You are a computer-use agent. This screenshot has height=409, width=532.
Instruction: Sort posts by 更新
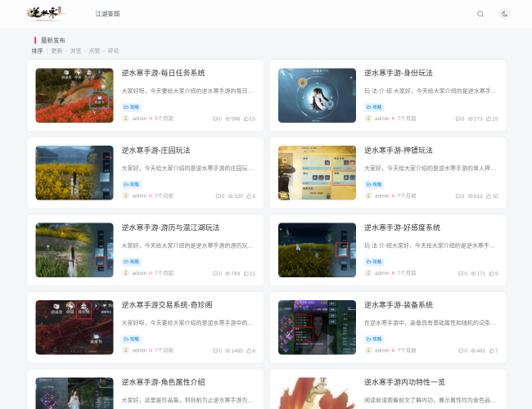point(56,51)
